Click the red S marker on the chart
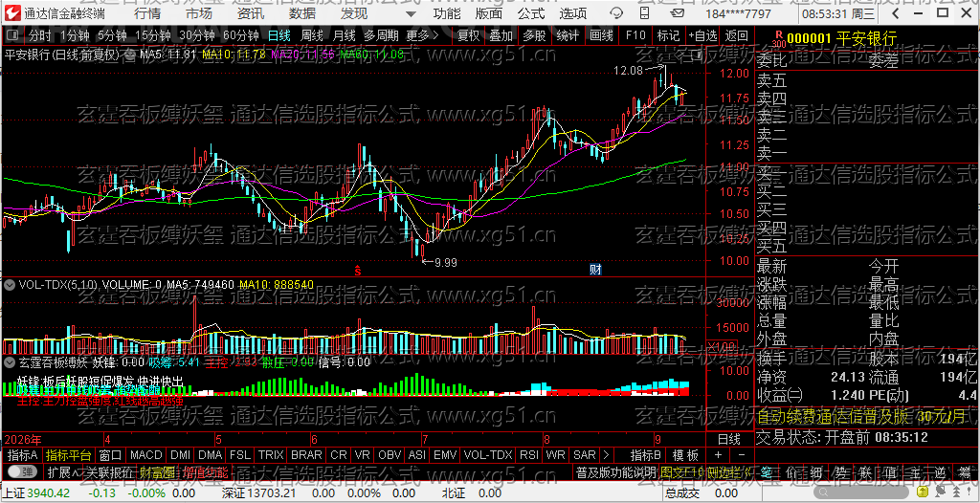The image size is (980, 503). coord(358,270)
